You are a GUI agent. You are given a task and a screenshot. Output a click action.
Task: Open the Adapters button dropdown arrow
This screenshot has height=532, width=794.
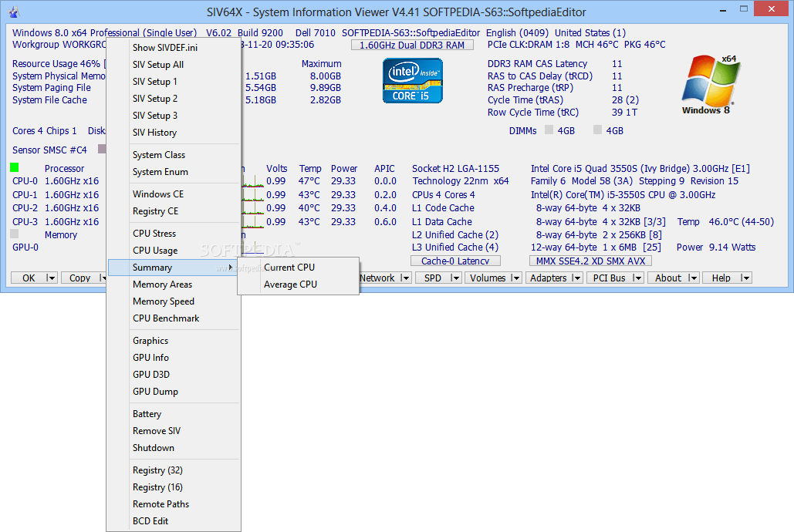576,278
